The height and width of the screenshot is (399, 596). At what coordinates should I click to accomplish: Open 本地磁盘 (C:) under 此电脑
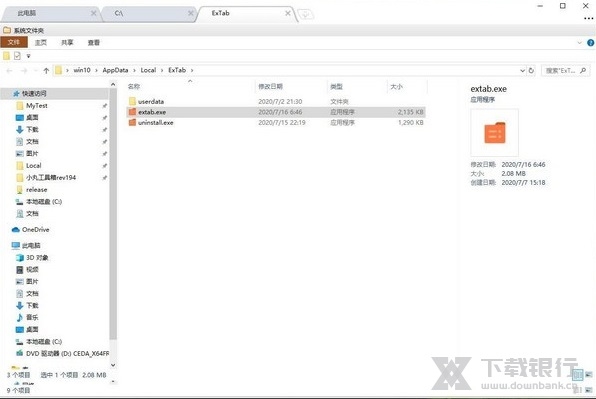pyautogui.click(x=44, y=342)
